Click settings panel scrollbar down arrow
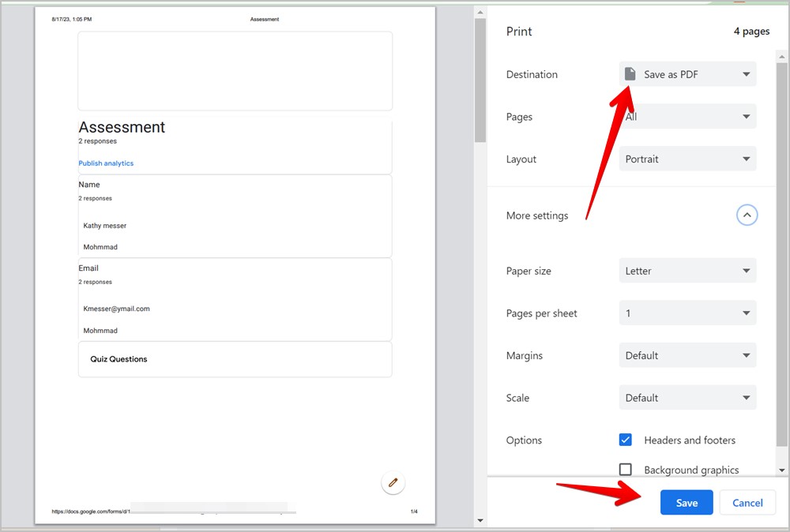Viewport: 790px width, 532px height. (781, 470)
